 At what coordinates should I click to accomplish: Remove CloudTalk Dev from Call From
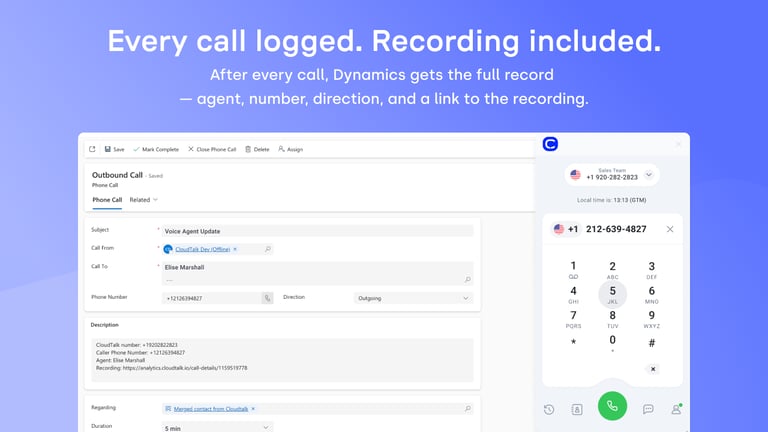235,249
